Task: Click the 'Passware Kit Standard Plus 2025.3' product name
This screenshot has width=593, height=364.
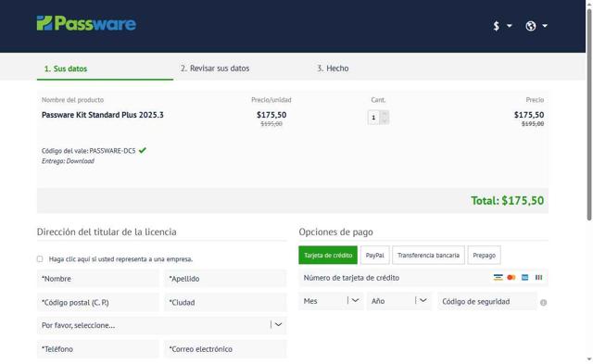Action: pyautogui.click(x=103, y=115)
